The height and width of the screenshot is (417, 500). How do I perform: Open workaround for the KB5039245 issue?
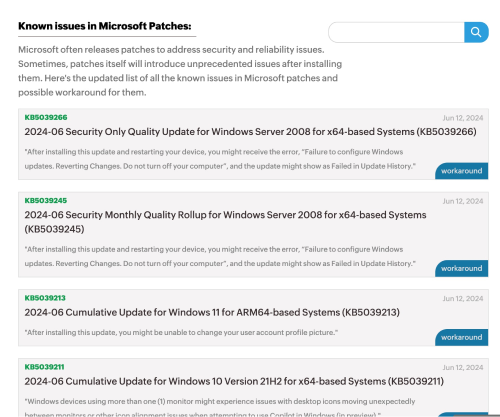(x=462, y=268)
